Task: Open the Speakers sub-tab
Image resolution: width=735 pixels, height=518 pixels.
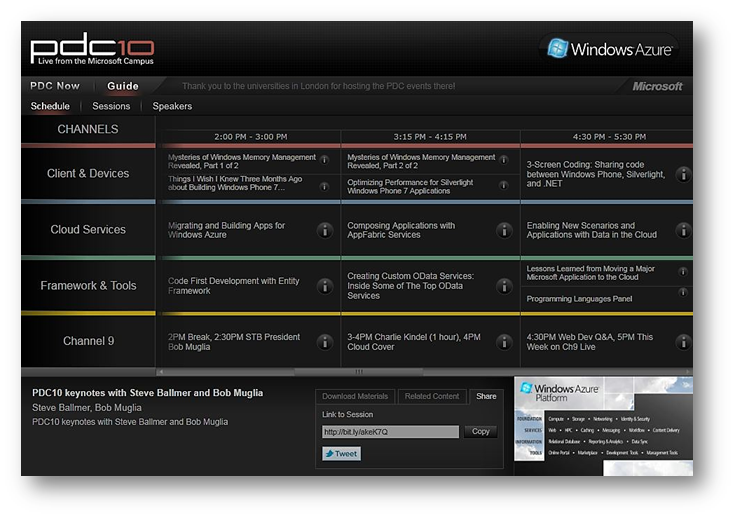Action: point(172,106)
